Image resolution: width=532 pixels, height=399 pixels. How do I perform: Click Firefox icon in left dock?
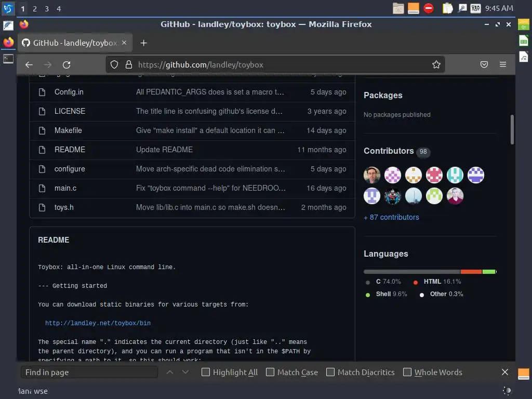coord(8,43)
